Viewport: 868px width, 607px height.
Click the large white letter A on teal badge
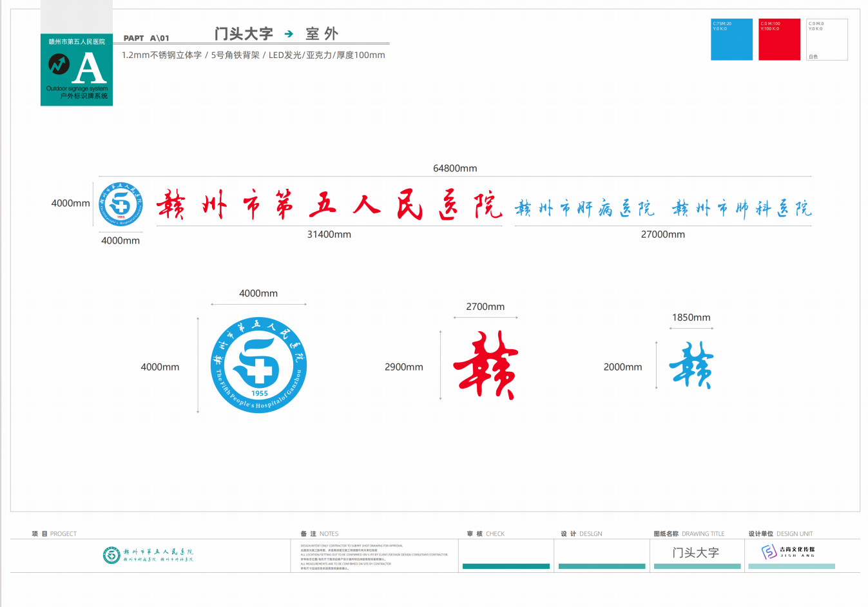click(x=89, y=68)
